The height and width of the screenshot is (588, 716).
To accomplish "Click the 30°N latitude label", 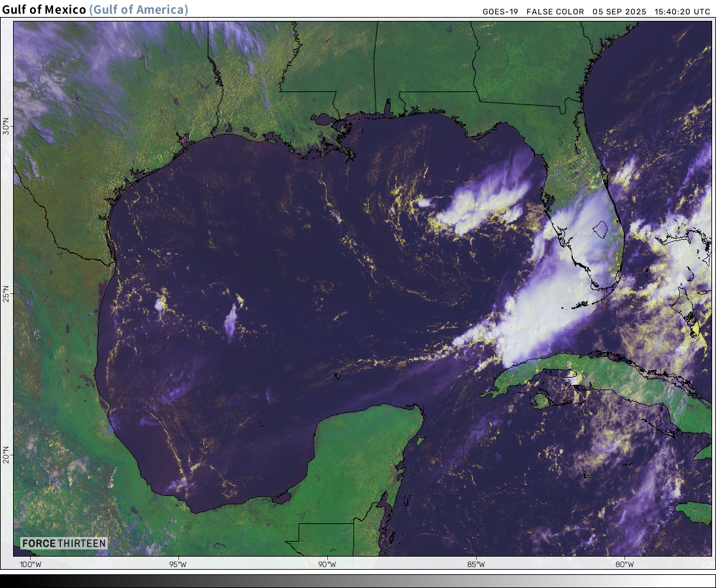I will pyautogui.click(x=7, y=127).
